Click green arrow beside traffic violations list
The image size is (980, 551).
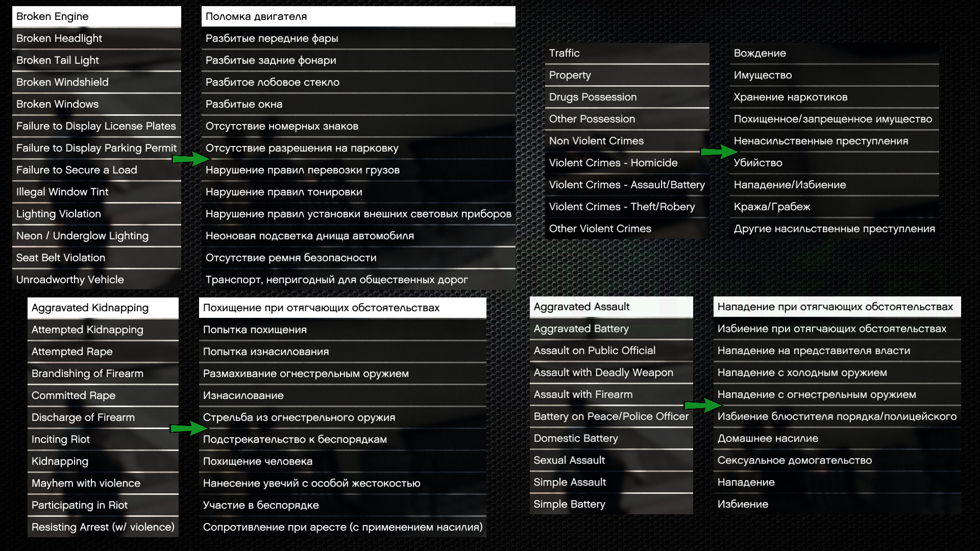tap(191, 159)
